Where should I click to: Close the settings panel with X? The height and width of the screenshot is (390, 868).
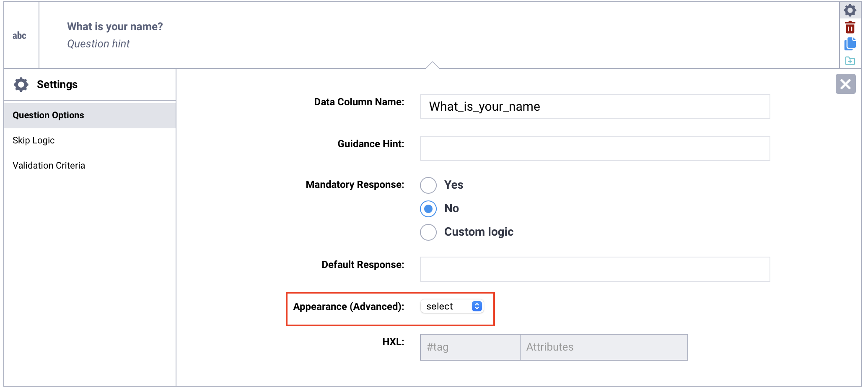click(x=845, y=84)
